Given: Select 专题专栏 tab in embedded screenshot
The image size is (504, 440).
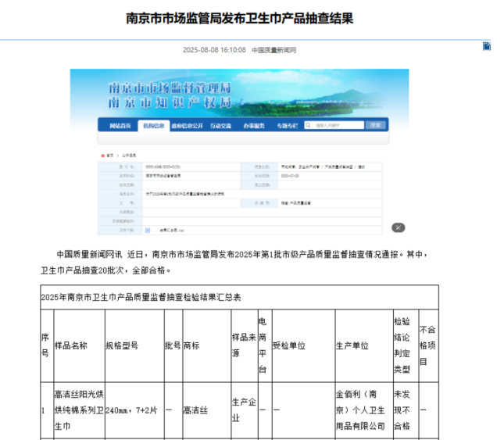Looking at the screenshot, I should click(288, 126).
